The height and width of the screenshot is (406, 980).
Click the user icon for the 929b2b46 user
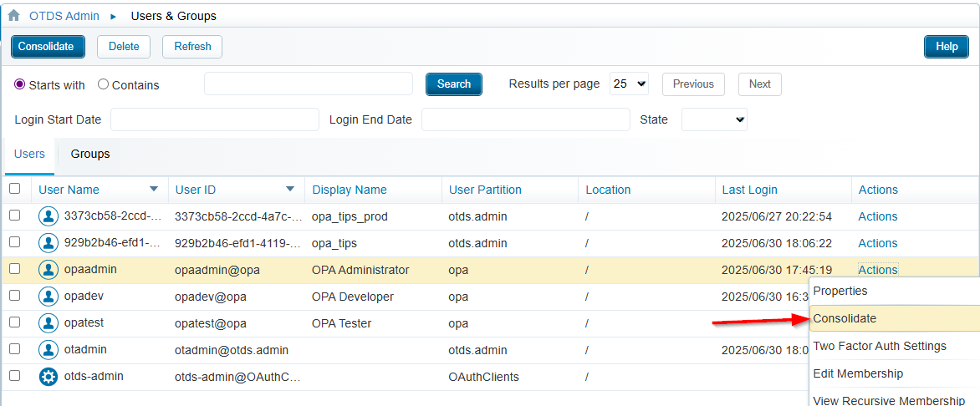tap(48, 243)
